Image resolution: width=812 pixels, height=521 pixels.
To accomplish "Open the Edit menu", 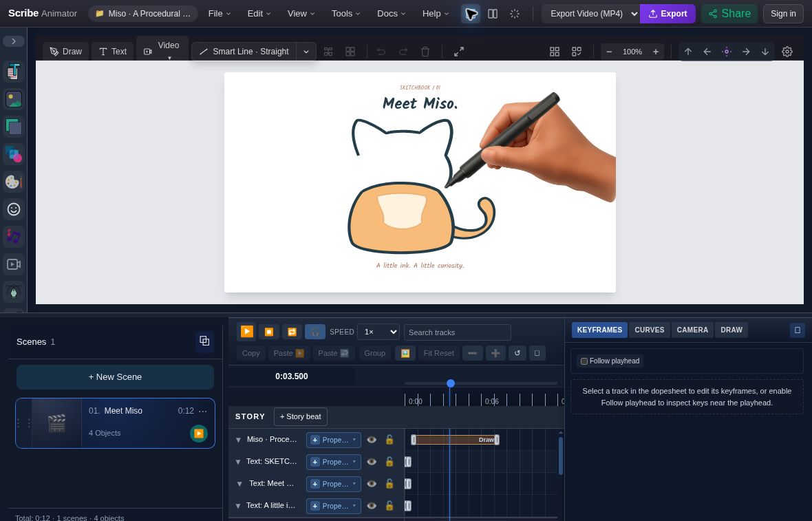I will [259, 14].
